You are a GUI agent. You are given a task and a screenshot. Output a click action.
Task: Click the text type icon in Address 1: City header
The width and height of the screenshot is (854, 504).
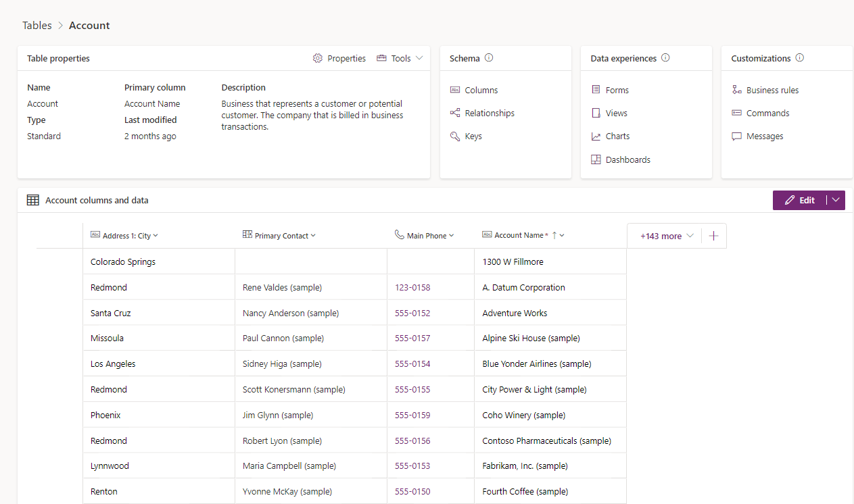click(x=95, y=234)
